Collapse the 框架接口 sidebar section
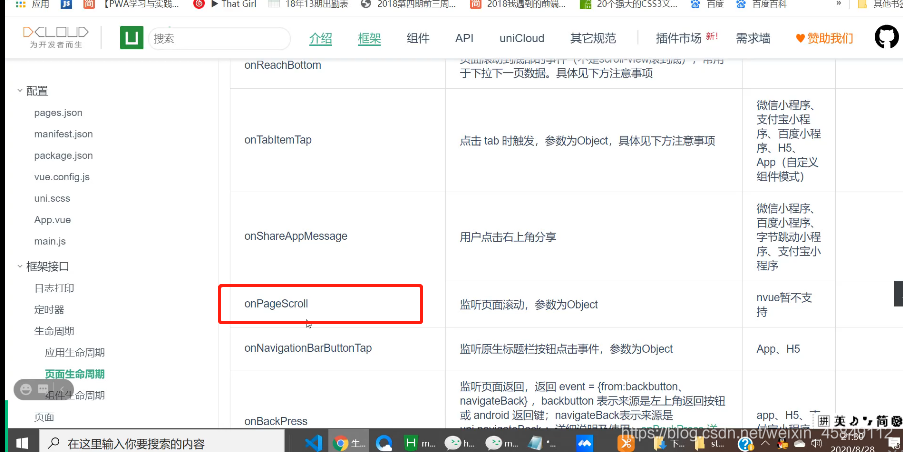The height and width of the screenshot is (452, 903). click(x=20, y=266)
